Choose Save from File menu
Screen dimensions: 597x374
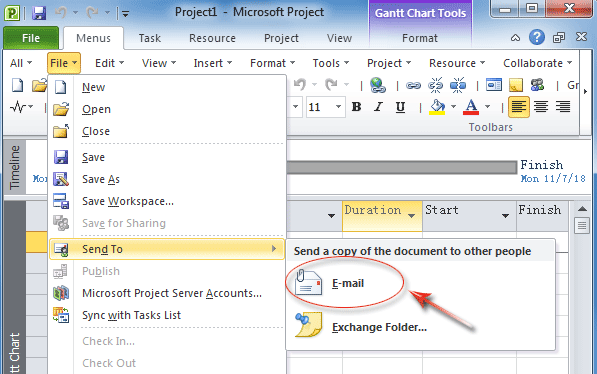[168, 157]
